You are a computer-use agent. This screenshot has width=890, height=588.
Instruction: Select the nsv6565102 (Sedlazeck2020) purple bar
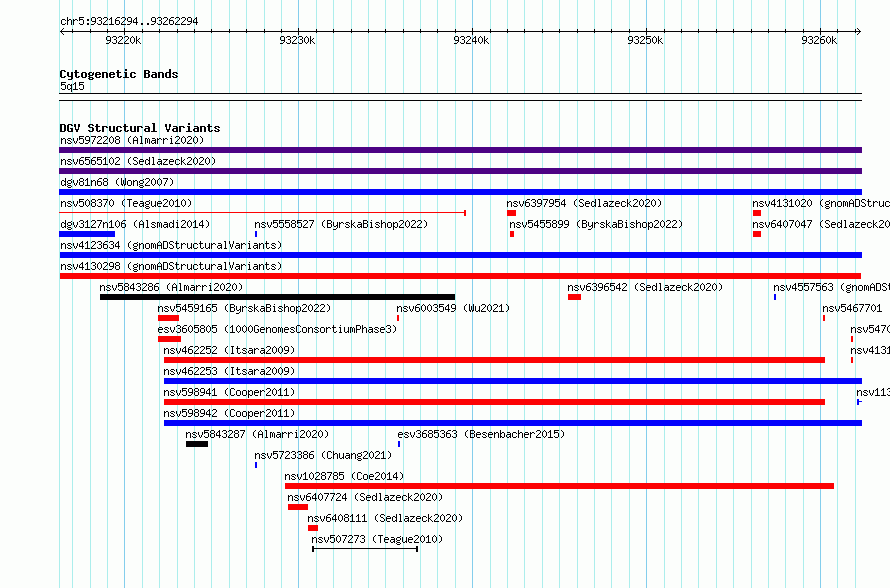point(460,171)
